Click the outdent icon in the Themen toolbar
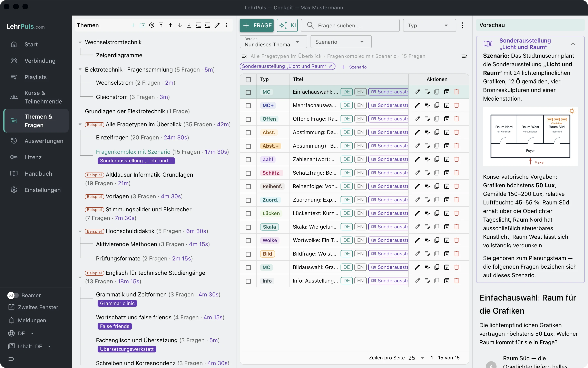 point(198,25)
